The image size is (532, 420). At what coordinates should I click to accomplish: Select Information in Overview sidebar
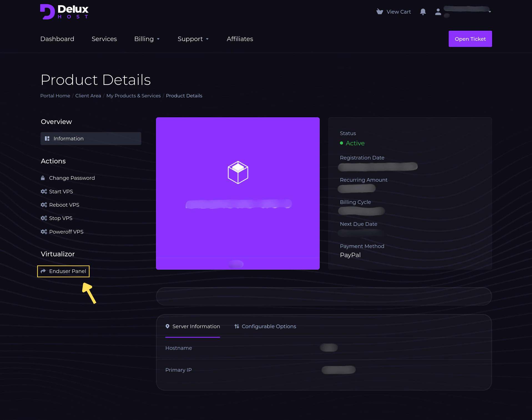click(91, 138)
